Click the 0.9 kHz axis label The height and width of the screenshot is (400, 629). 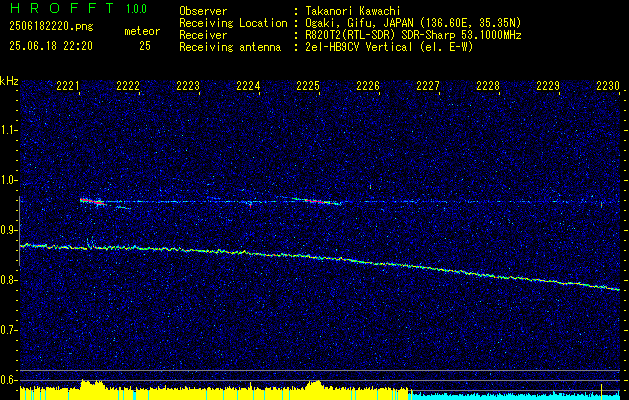[x=9, y=230]
